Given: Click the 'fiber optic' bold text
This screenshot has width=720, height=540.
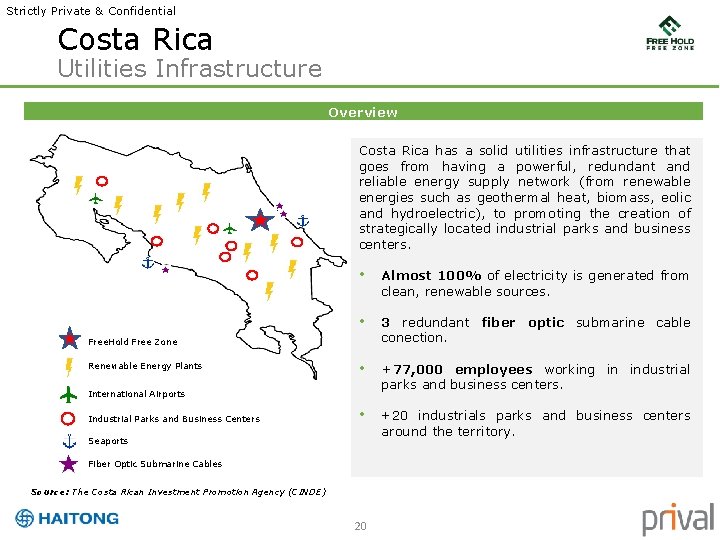Looking at the screenshot, I should pos(523,322).
